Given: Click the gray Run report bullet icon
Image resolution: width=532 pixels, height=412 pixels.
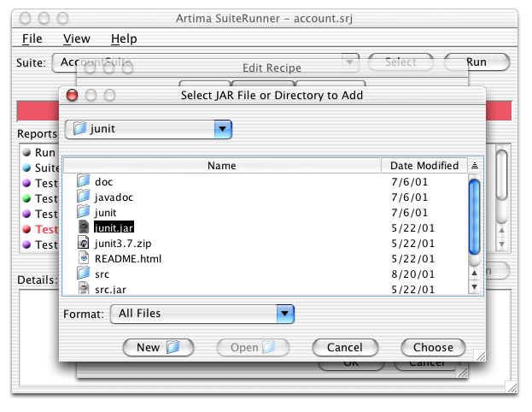Looking at the screenshot, I should click(26, 152).
